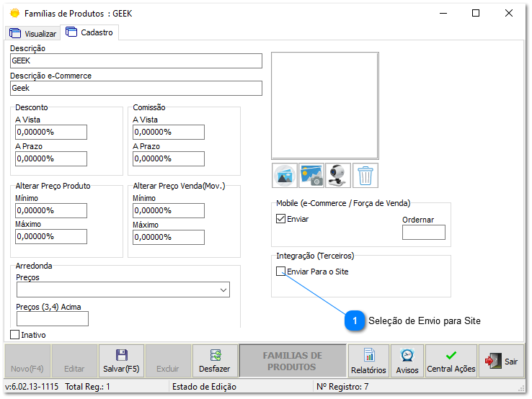
Task: Click the Sair exit button
Action: click(502, 361)
